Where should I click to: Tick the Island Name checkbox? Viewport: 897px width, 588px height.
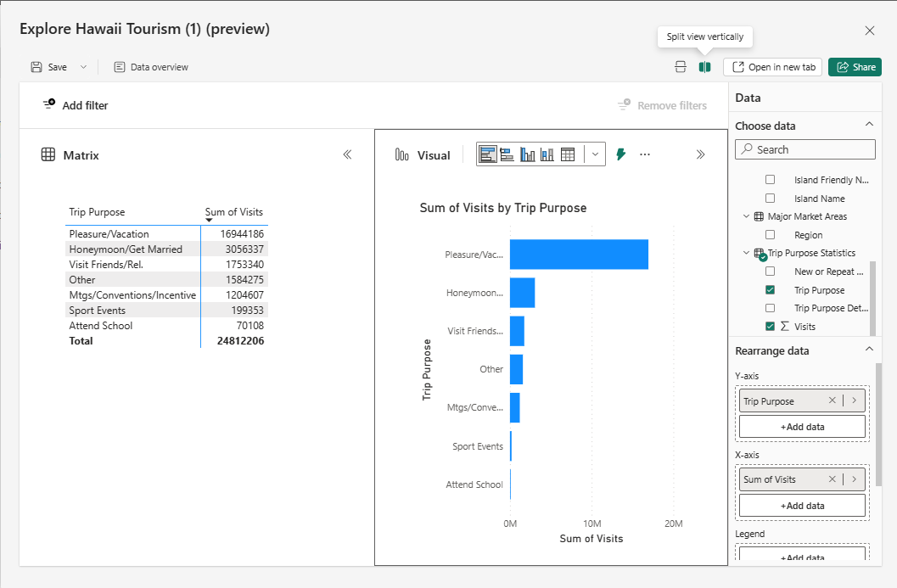pos(771,199)
